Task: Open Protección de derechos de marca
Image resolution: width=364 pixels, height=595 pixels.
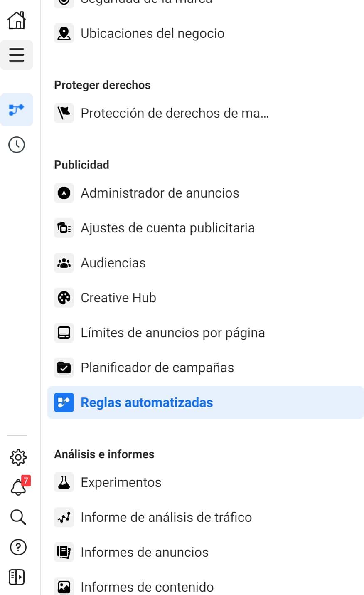Action: coord(175,113)
